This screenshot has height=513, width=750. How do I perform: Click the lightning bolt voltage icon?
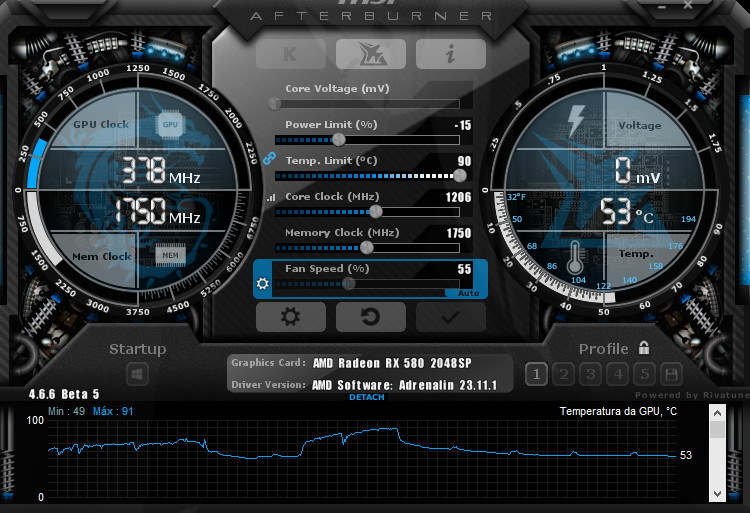point(576,120)
